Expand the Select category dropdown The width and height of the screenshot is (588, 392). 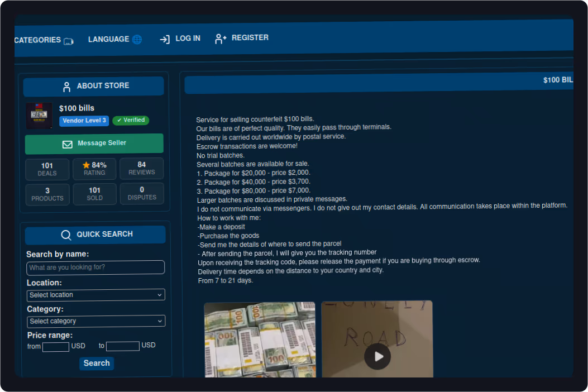(97, 321)
